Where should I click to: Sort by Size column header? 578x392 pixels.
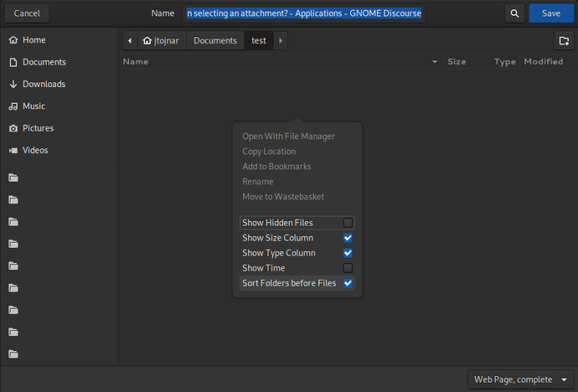click(x=467, y=62)
